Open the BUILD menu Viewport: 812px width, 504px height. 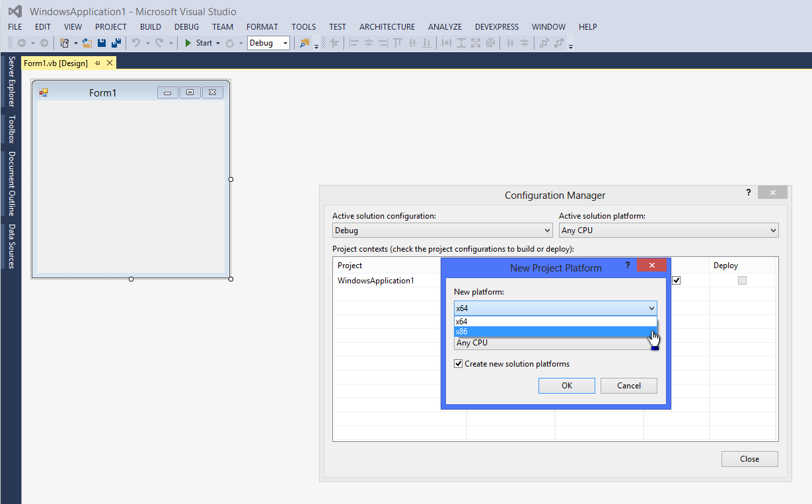[x=150, y=27]
